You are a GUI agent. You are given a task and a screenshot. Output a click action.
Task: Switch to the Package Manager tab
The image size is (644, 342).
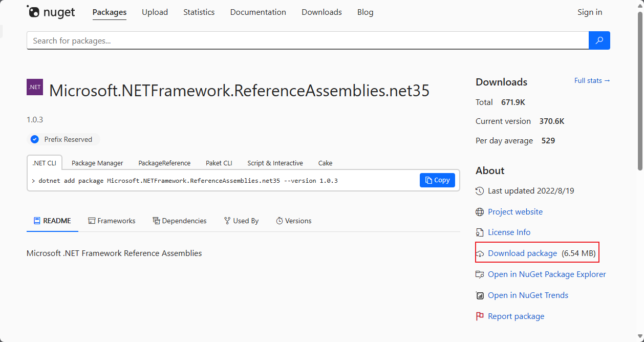pos(97,163)
